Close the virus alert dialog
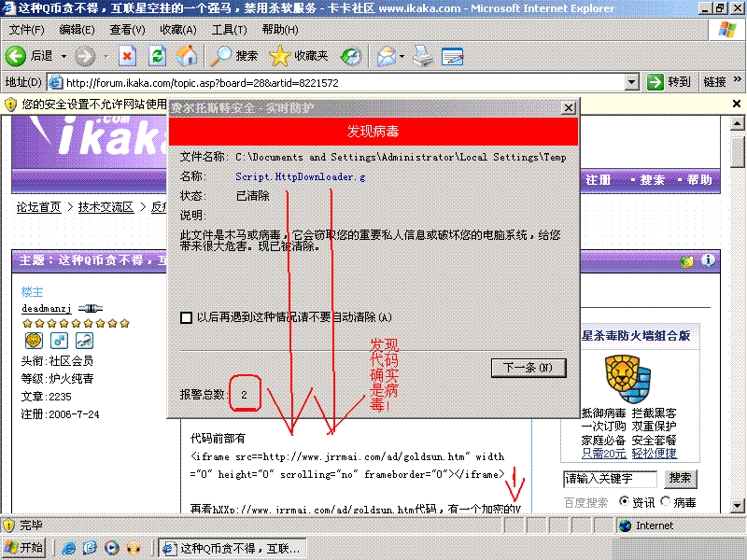Screen dimensions: 747x560 [569, 108]
